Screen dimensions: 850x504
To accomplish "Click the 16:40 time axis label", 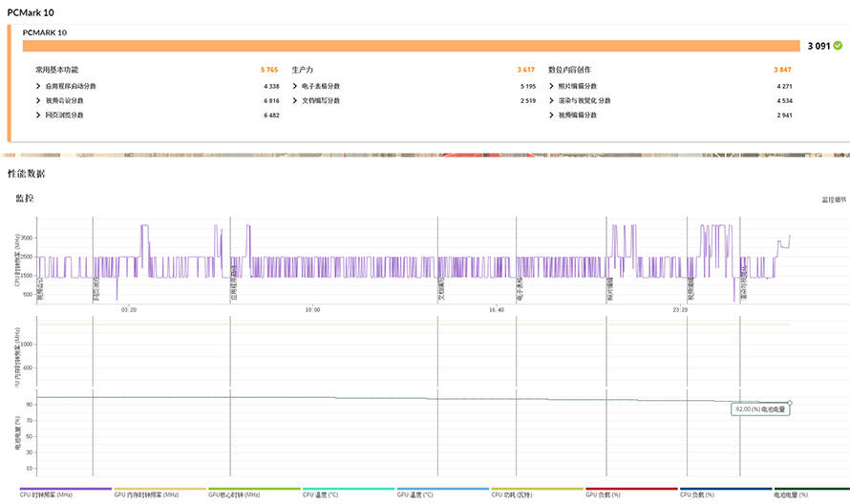I will click(x=497, y=310).
